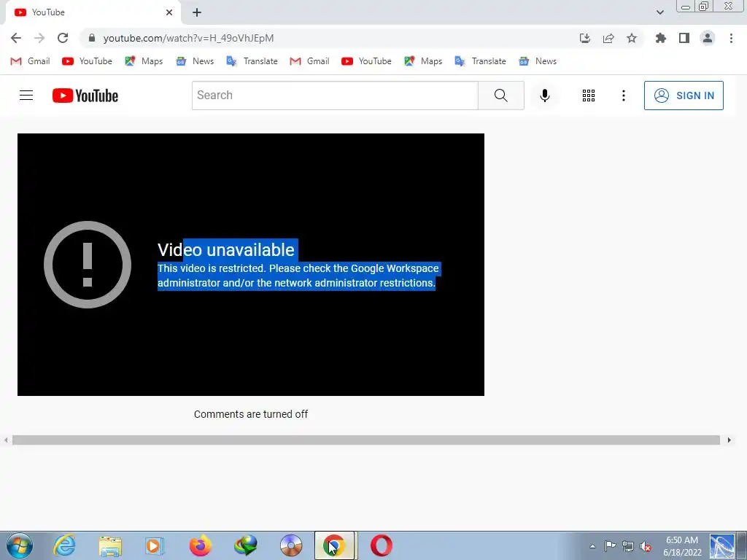
Task: Focus the YouTube Search field
Action: click(x=335, y=96)
